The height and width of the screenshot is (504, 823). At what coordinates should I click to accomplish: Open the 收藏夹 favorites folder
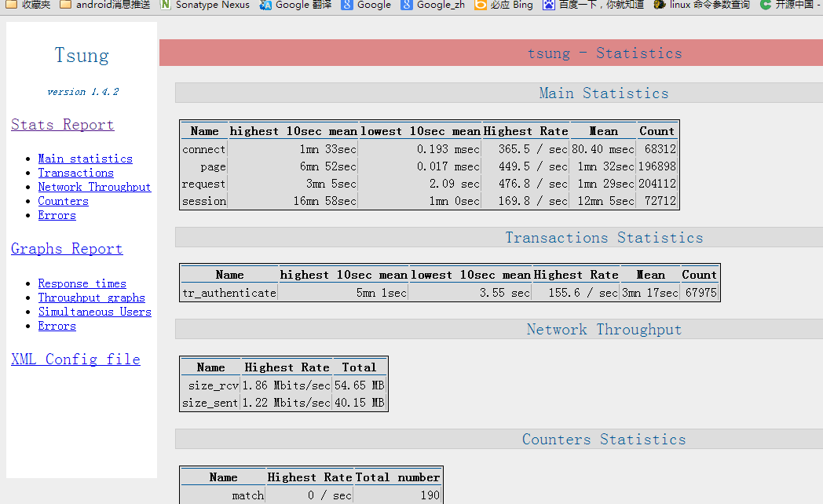[x=28, y=5]
